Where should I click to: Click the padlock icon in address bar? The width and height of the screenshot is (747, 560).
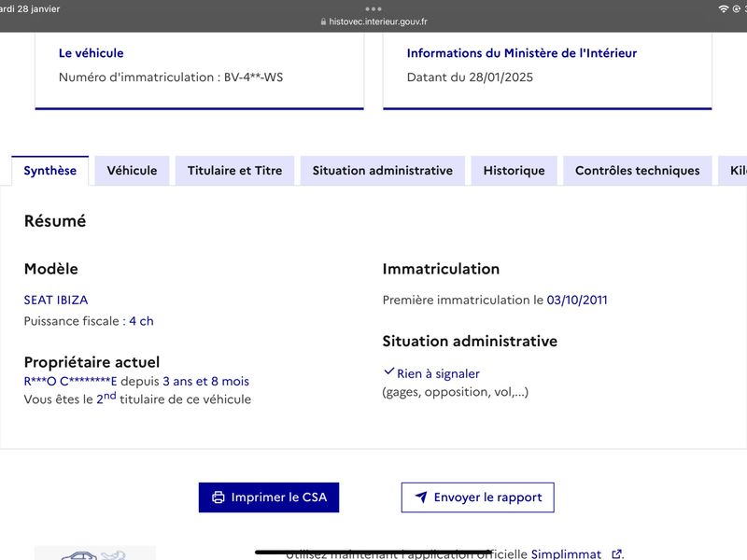pos(323,21)
